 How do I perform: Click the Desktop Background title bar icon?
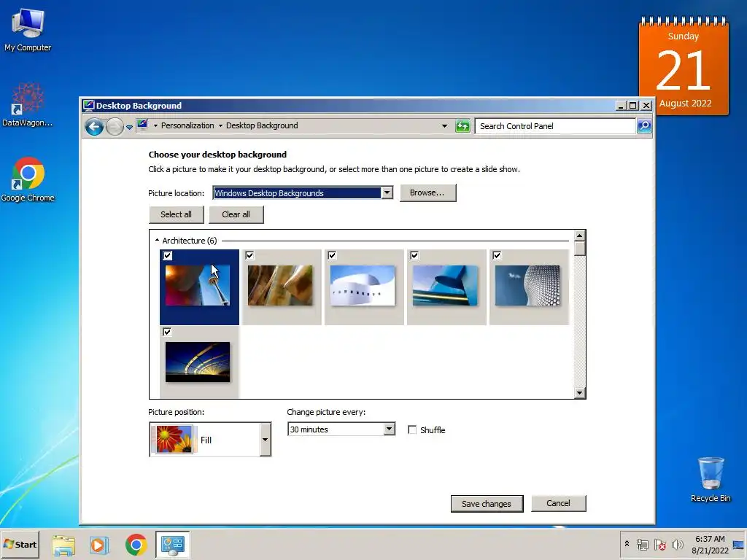coord(88,105)
